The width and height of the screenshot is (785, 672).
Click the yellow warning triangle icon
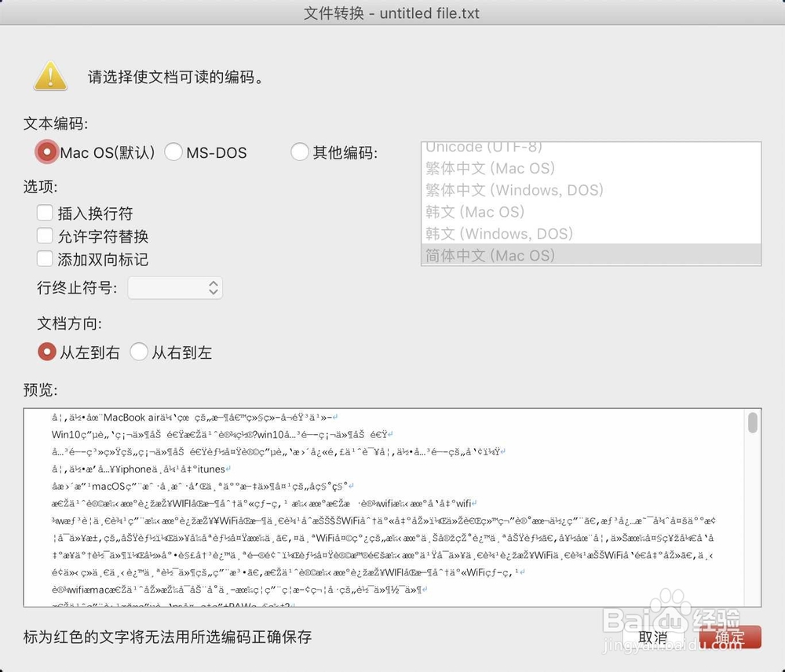pos(50,77)
